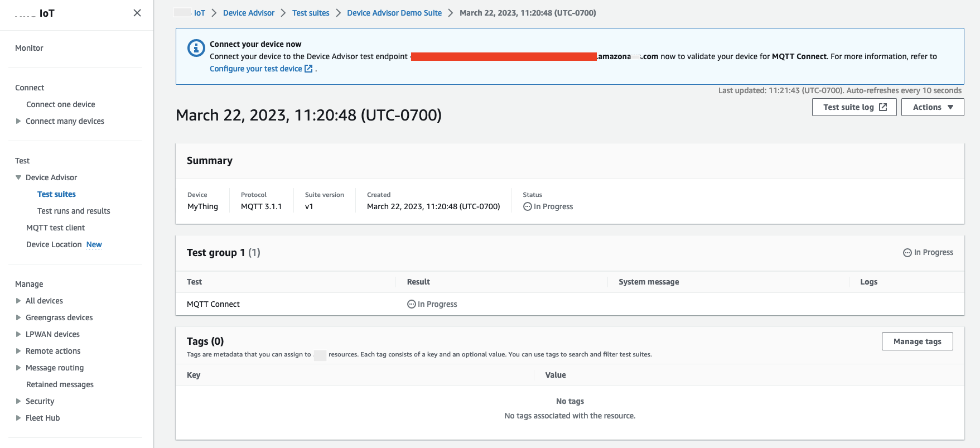The width and height of the screenshot is (980, 448).
Task: Click the external link icon beside Configure your test device
Action: [308, 69]
